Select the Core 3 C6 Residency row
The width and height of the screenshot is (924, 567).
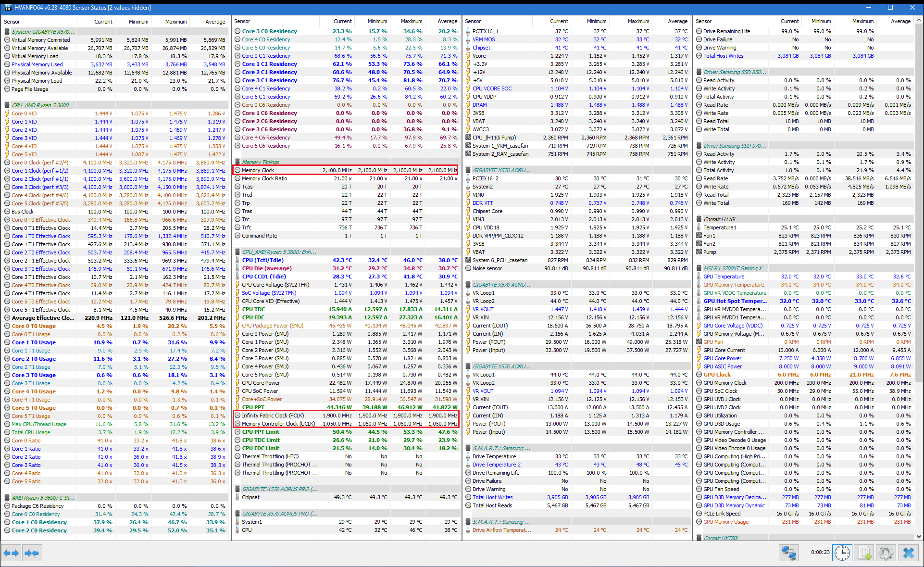click(x=346, y=129)
